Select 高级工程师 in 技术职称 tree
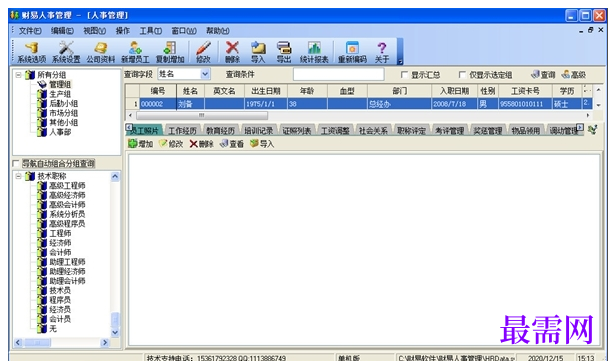 coord(67,185)
